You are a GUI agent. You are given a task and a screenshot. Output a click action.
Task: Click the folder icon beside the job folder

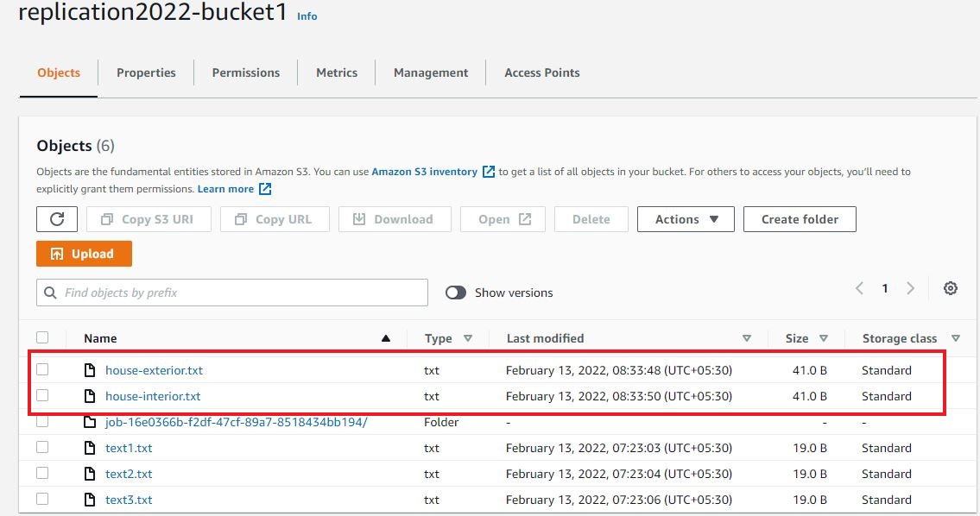pyautogui.click(x=89, y=422)
